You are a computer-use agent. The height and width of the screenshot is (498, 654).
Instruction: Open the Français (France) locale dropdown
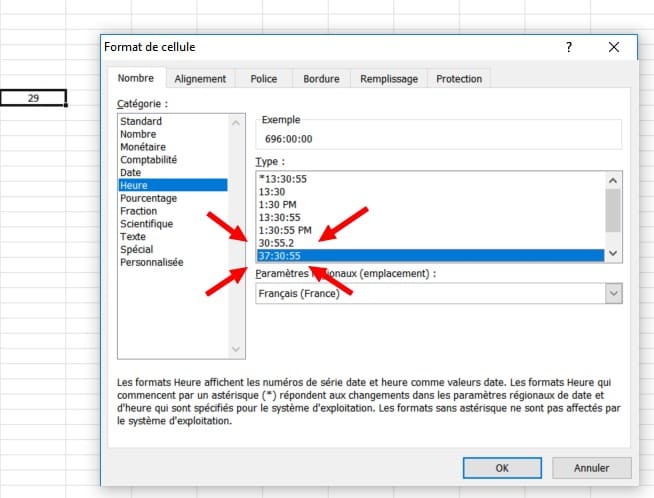[614, 293]
